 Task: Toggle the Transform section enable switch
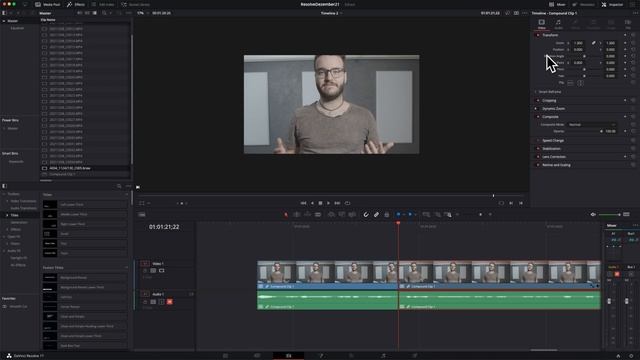(x=538, y=35)
